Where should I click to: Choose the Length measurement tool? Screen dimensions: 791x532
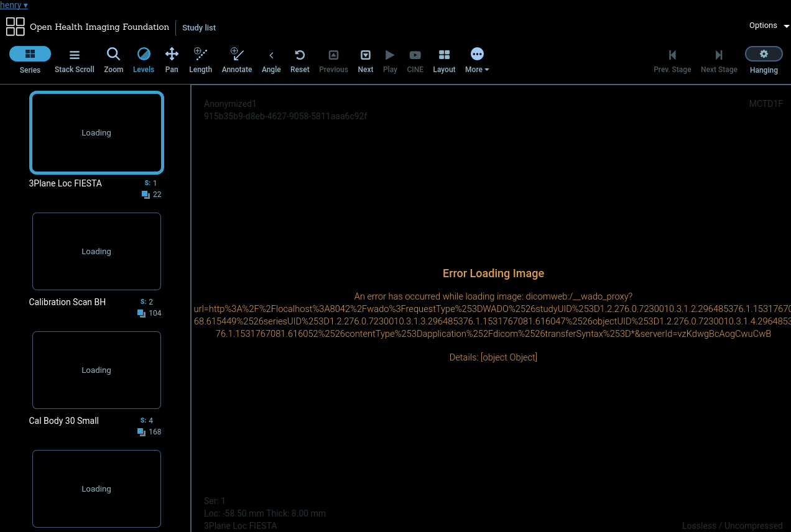(200, 60)
